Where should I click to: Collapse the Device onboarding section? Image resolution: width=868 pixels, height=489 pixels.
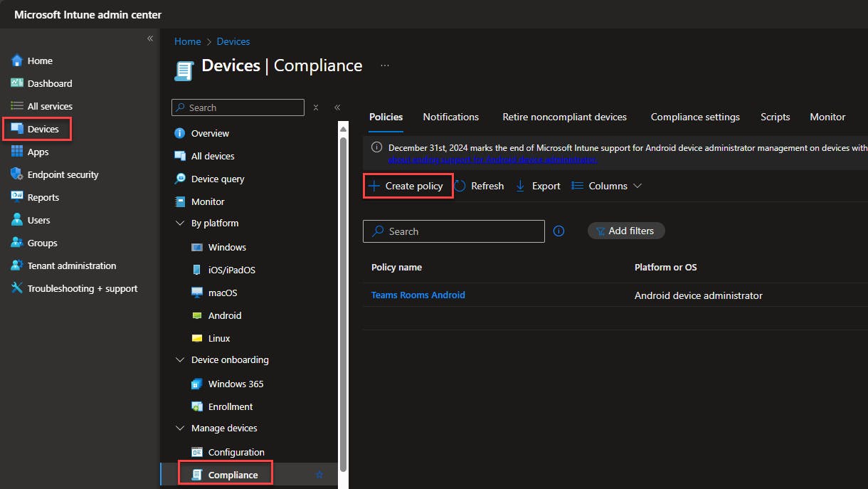tap(180, 360)
